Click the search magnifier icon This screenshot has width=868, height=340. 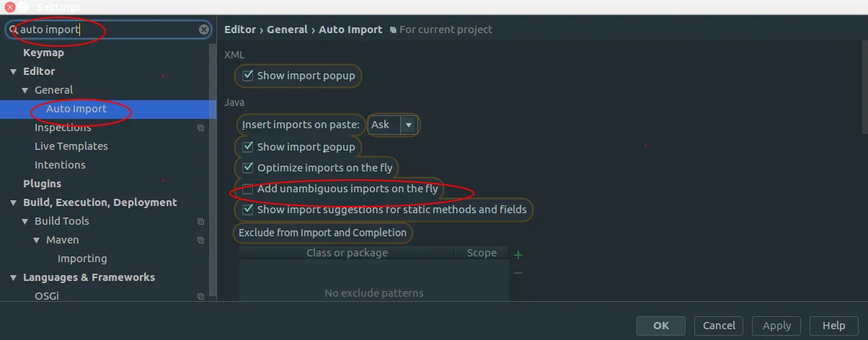[x=14, y=30]
